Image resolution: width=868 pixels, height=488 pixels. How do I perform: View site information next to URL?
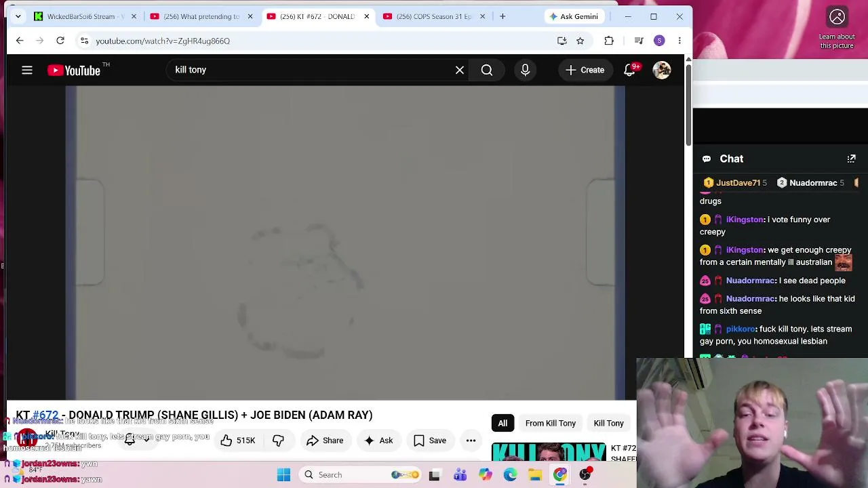pos(84,41)
